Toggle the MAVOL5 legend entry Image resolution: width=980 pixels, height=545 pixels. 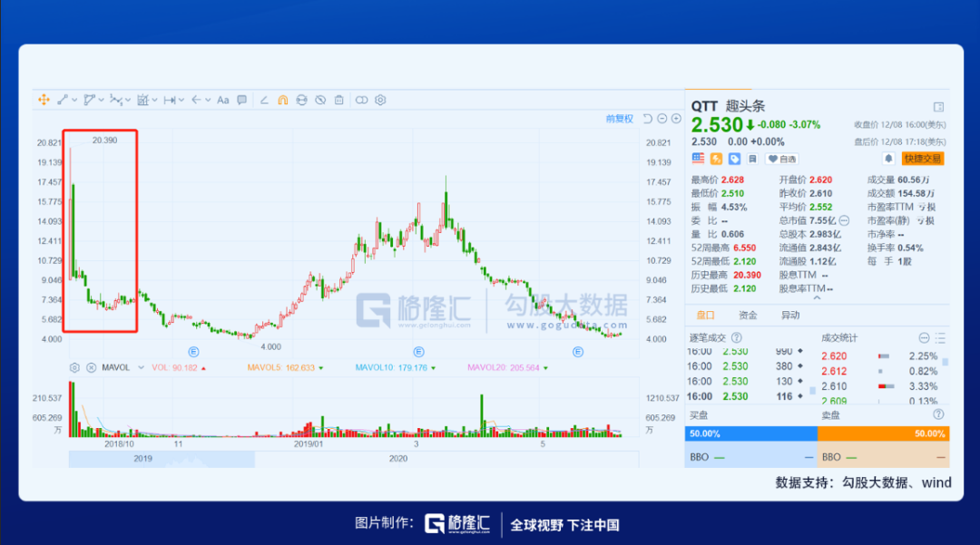(285, 367)
